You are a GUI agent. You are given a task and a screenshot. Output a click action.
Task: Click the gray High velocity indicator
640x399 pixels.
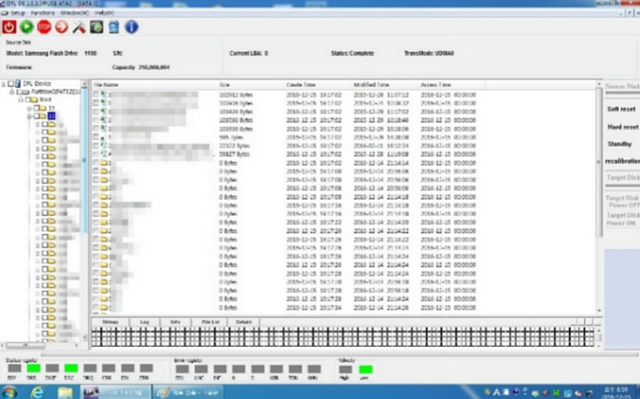[345, 369]
